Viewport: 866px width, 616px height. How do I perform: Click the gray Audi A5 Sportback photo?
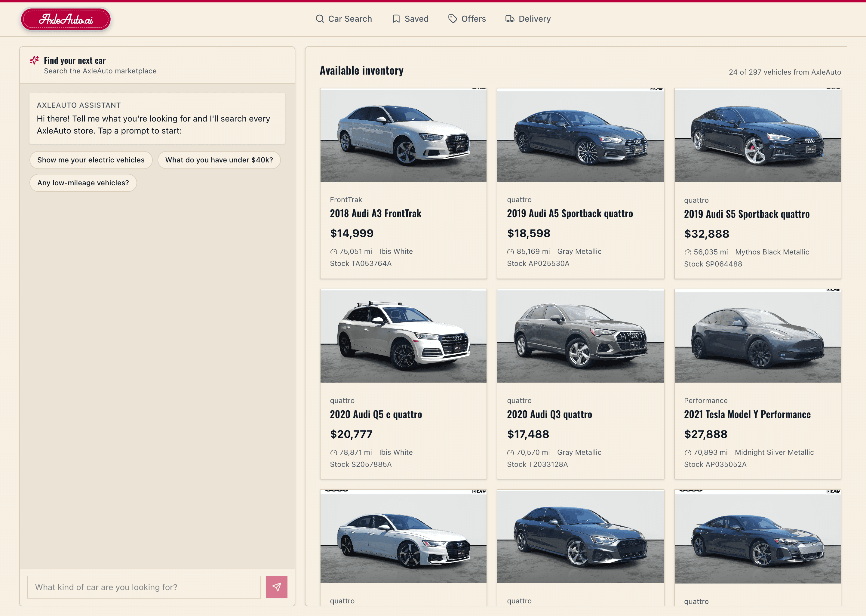(x=581, y=135)
